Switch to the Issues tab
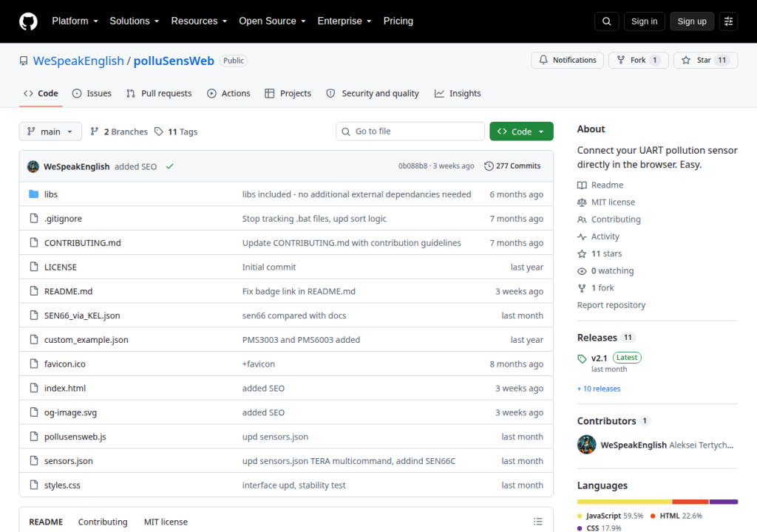Viewport: 757px width, 532px height. 92,93
